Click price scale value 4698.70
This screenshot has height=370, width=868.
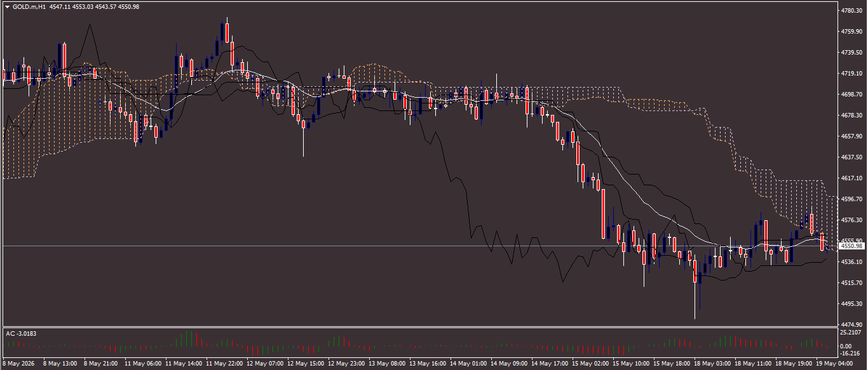point(850,95)
